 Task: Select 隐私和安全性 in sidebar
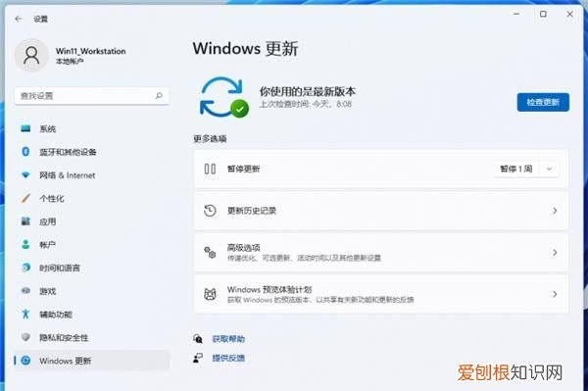click(x=91, y=337)
